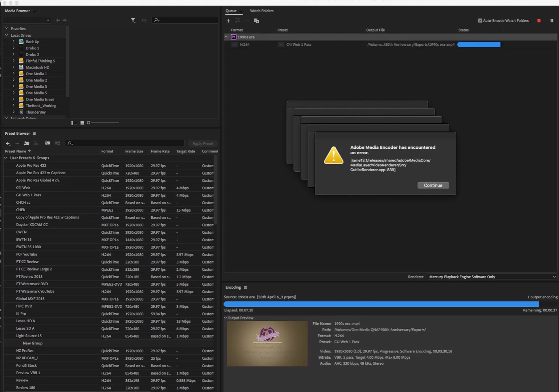
Task: Click the H.264 format link in queue
Action: 245,45
